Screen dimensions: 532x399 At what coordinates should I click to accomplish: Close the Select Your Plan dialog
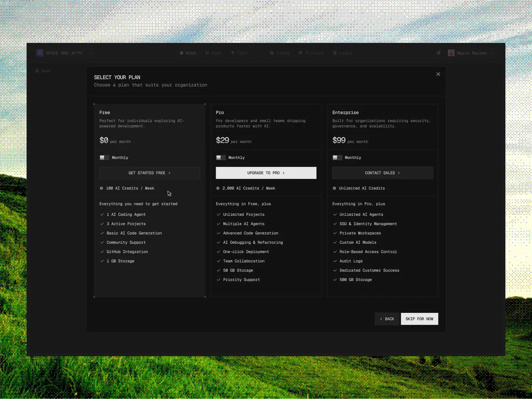pyautogui.click(x=438, y=74)
